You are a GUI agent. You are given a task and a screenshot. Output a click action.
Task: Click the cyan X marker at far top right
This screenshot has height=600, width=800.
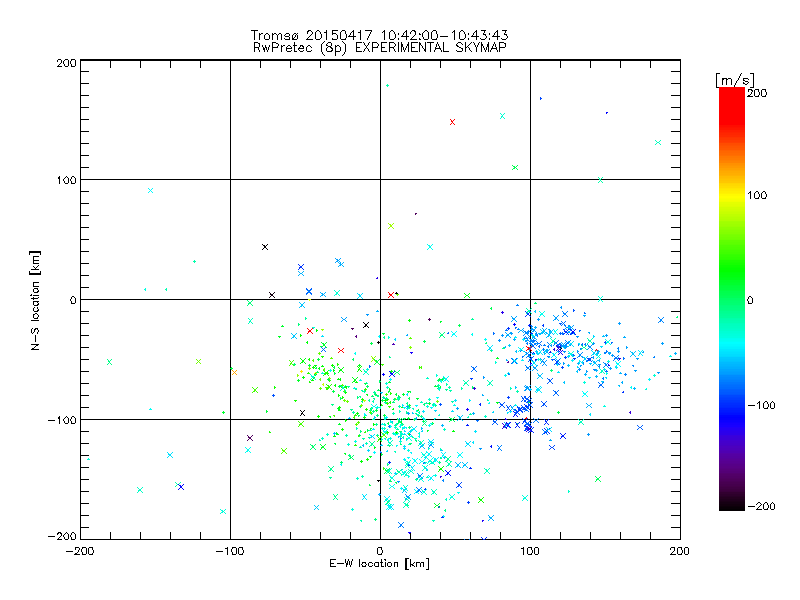(x=658, y=142)
